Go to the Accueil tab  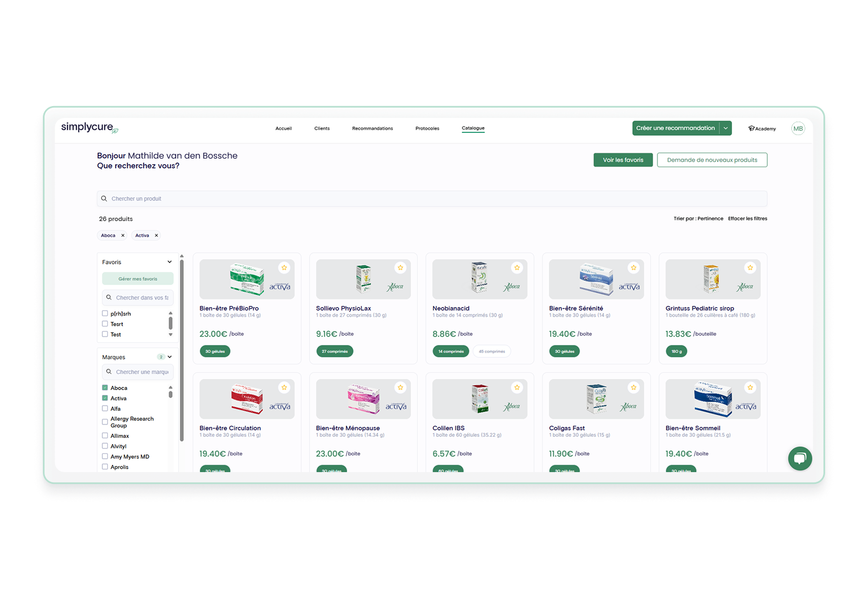pyautogui.click(x=283, y=129)
